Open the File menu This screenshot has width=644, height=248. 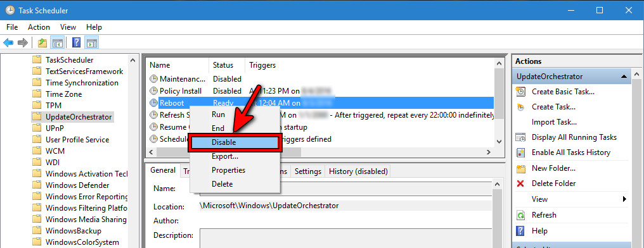[x=12, y=27]
